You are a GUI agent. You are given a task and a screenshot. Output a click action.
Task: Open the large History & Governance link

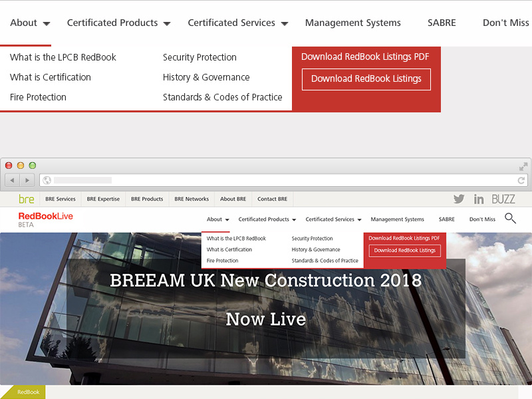click(206, 77)
